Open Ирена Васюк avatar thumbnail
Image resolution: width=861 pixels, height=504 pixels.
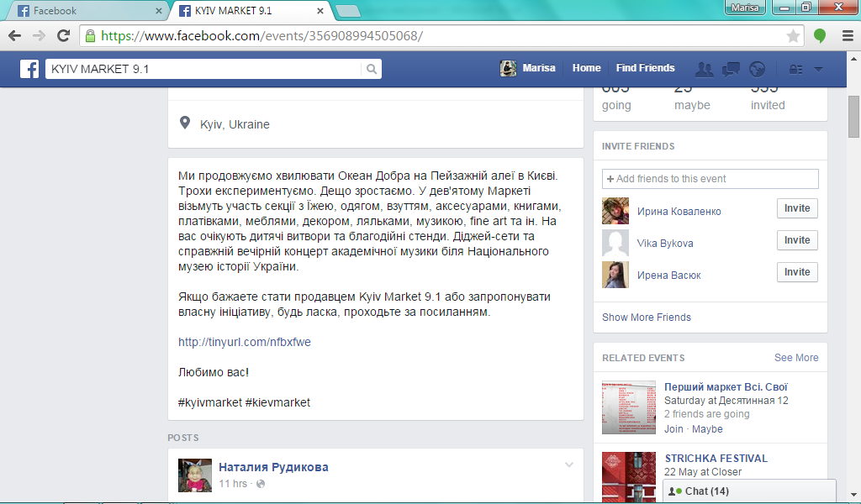[x=615, y=275]
